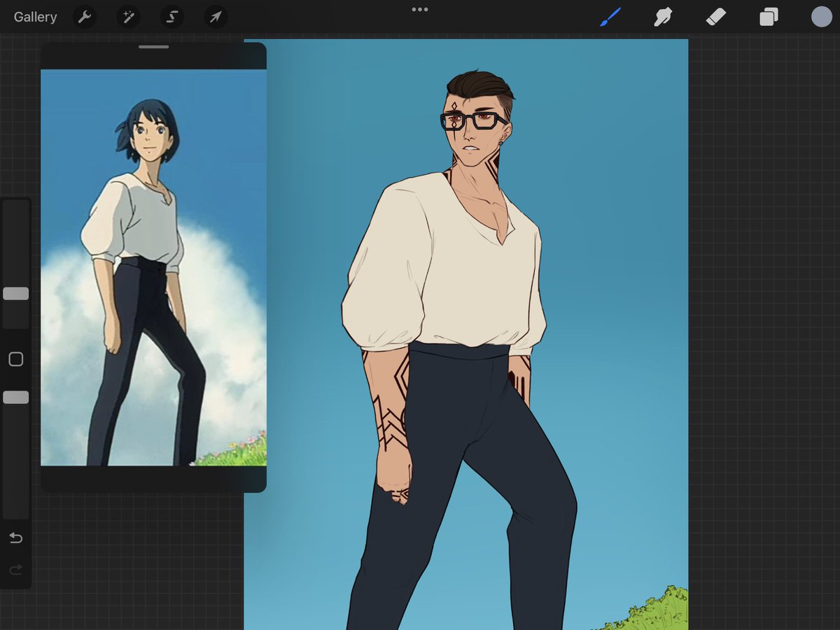The width and height of the screenshot is (840, 630).
Task: Click the character's glasses on the canvas
Action: (473, 120)
